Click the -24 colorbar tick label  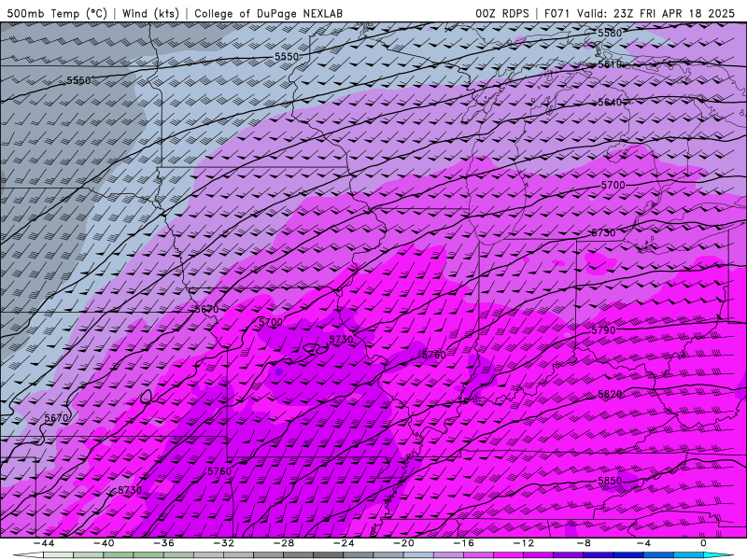coord(344,543)
